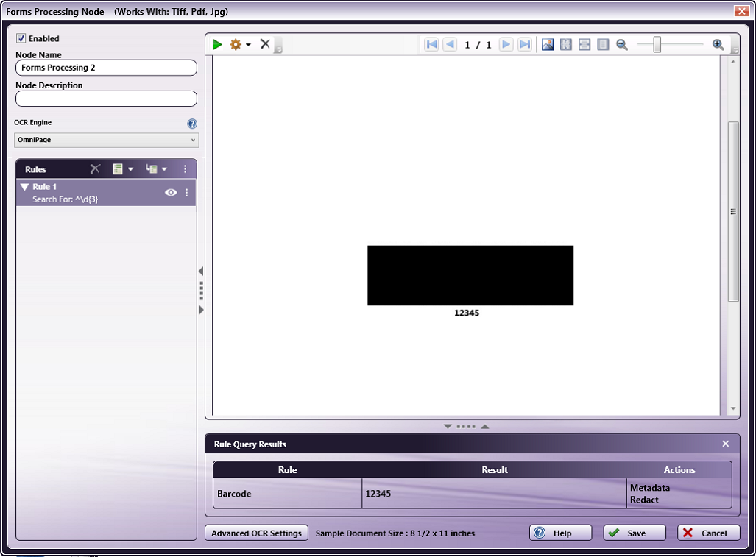
Task: Click the Result column header
Action: [x=494, y=469]
